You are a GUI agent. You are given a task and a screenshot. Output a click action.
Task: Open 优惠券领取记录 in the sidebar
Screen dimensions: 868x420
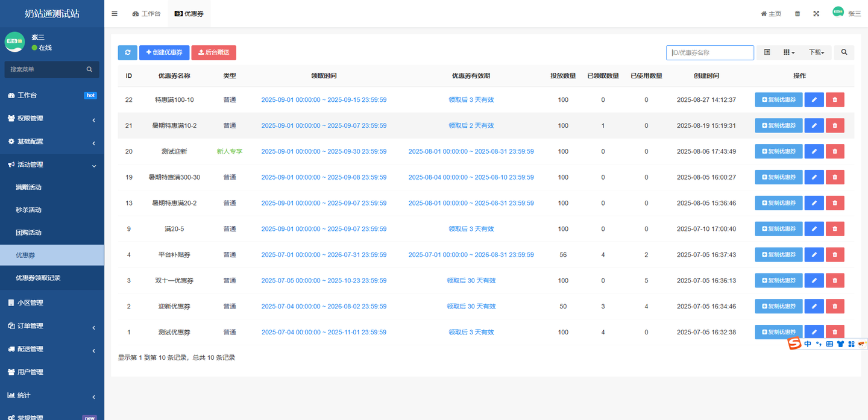pyautogui.click(x=38, y=278)
